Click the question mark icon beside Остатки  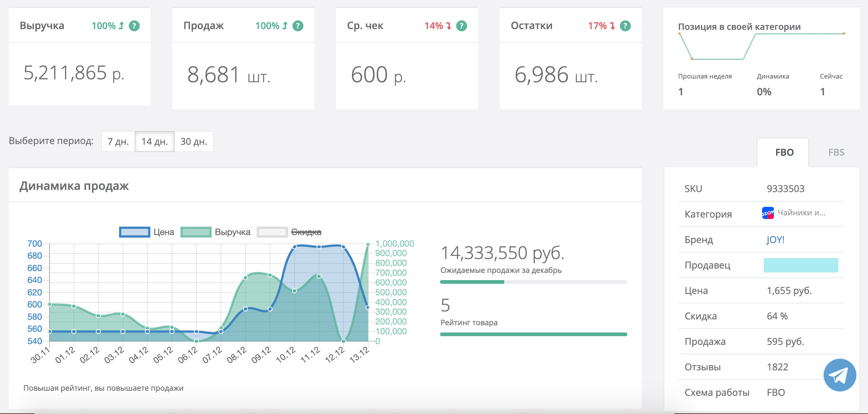625,26
